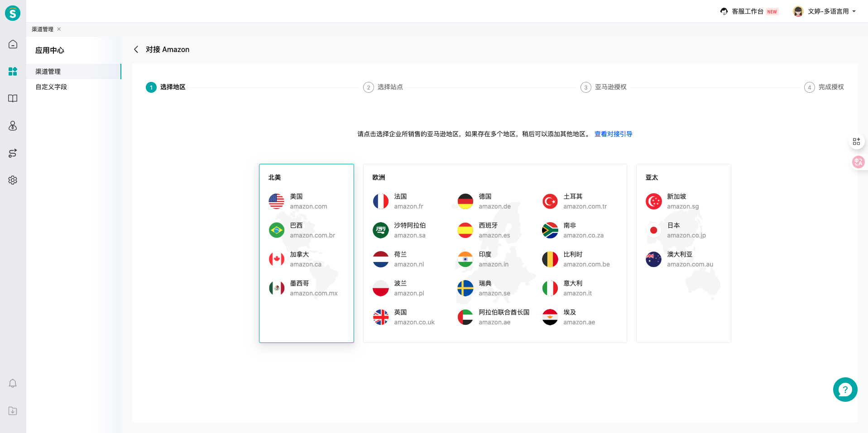The width and height of the screenshot is (868, 433).
Task: Select the United Kingdom flag icon
Action: [380, 317]
